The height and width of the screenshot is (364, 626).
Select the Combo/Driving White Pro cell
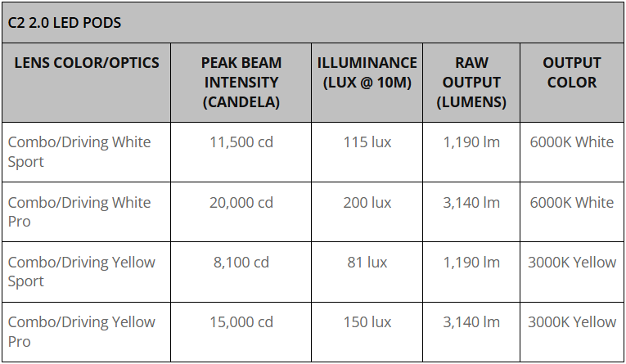tap(79, 212)
